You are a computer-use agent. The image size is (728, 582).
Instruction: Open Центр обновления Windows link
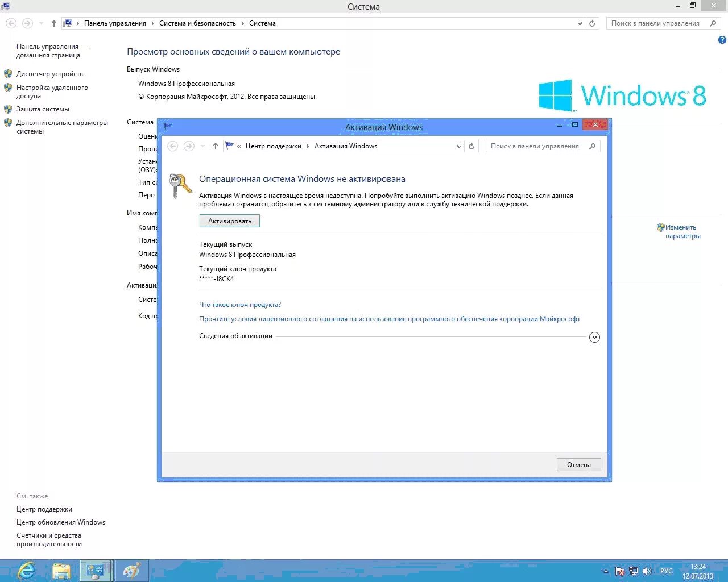coord(60,522)
